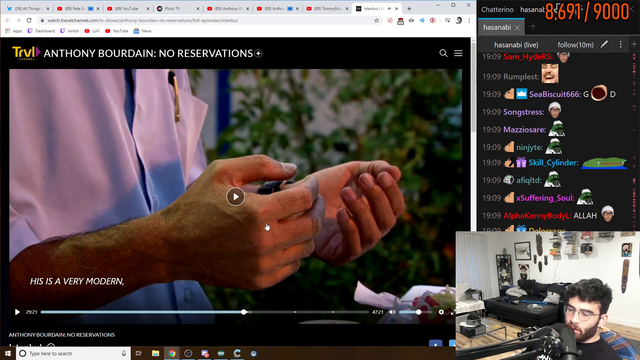Open video player settings gear
The width and height of the screenshot is (640, 360).
click(441, 312)
